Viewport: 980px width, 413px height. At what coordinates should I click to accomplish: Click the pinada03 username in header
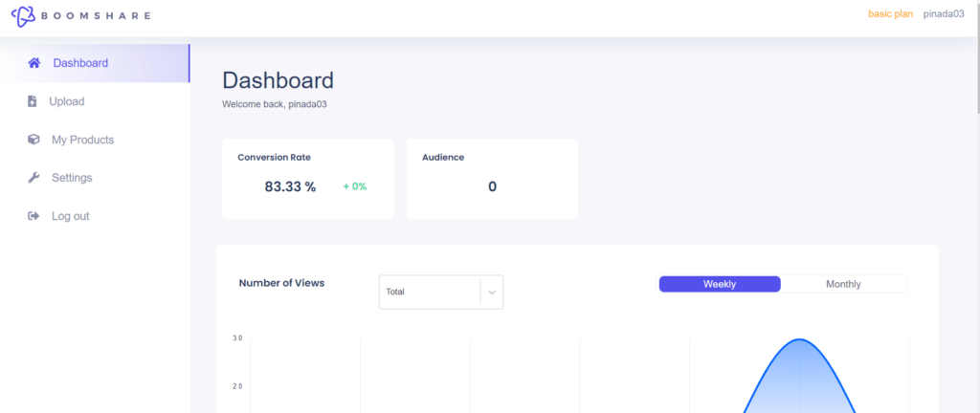pyautogui.click(x=944, y=13)
